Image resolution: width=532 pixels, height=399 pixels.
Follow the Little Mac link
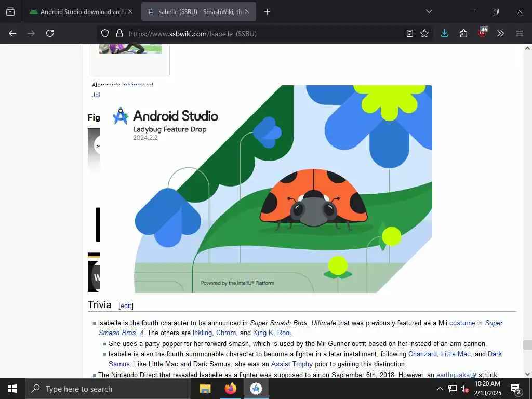pyautogui.click(x=455, y=354)
